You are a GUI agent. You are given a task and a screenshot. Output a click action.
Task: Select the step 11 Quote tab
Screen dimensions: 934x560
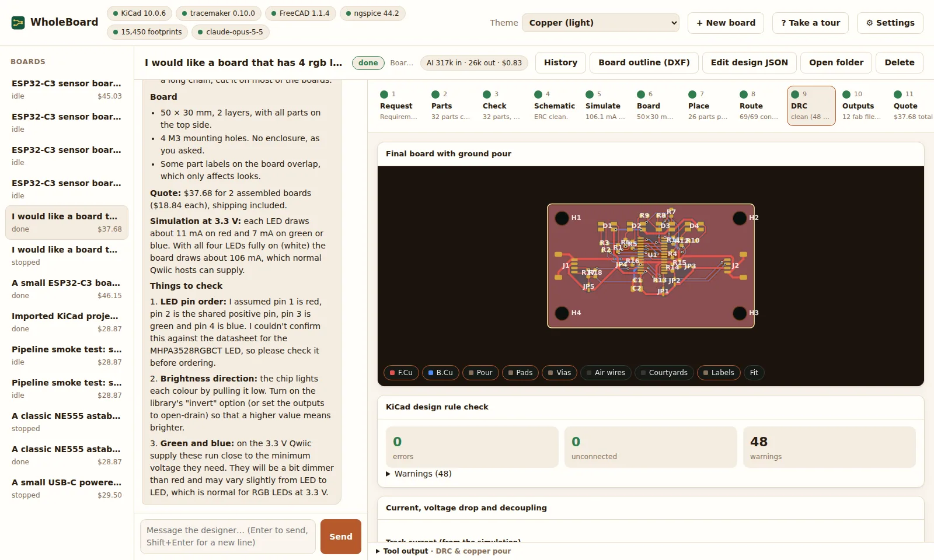click(912, 106)
